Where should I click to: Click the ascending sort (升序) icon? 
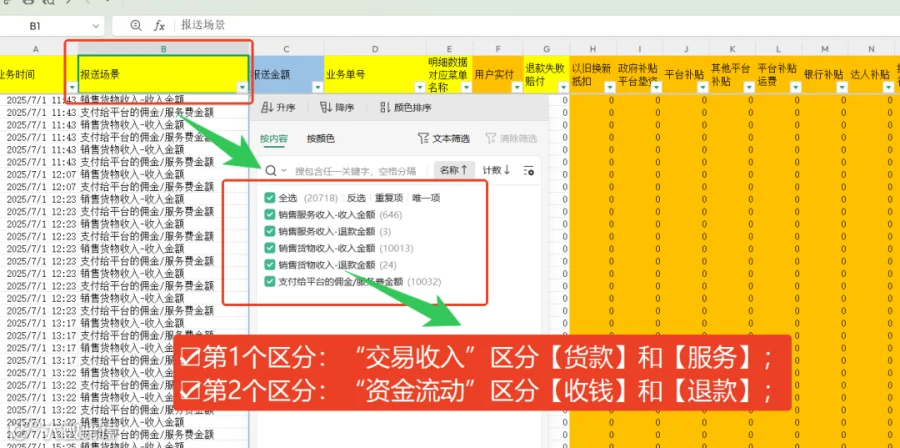(266, 107)
